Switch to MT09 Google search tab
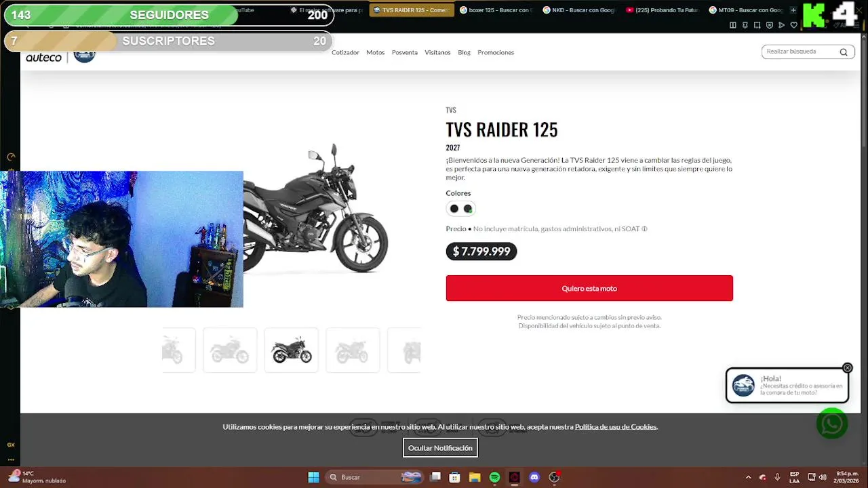 746,10
